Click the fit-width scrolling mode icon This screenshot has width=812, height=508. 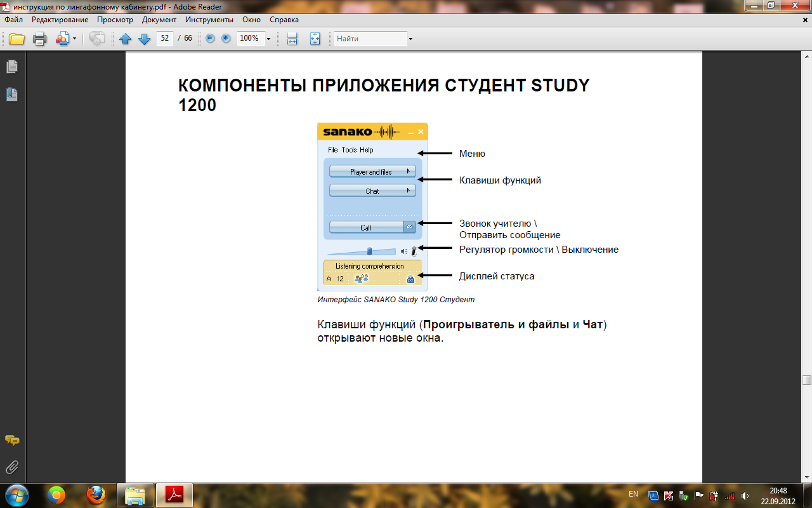[x=292, y=39]
